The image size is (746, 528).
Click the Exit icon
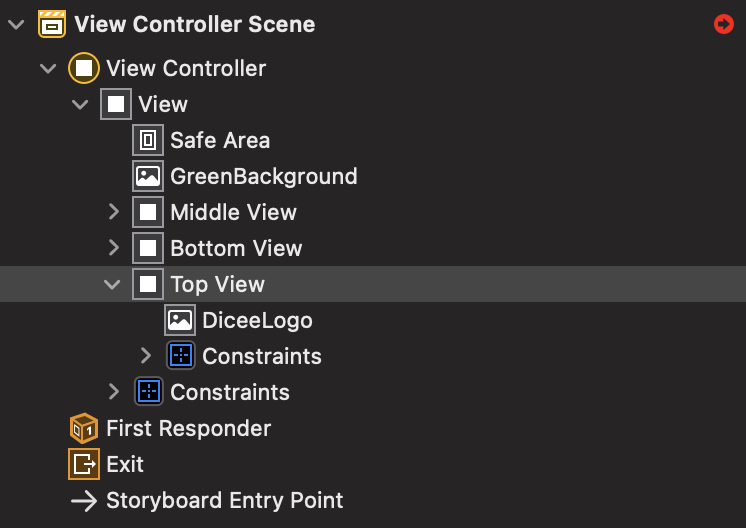coord(84,464)
